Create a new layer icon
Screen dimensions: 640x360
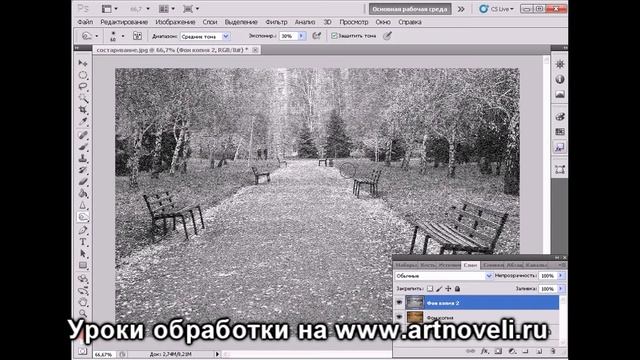coord(539,351)
